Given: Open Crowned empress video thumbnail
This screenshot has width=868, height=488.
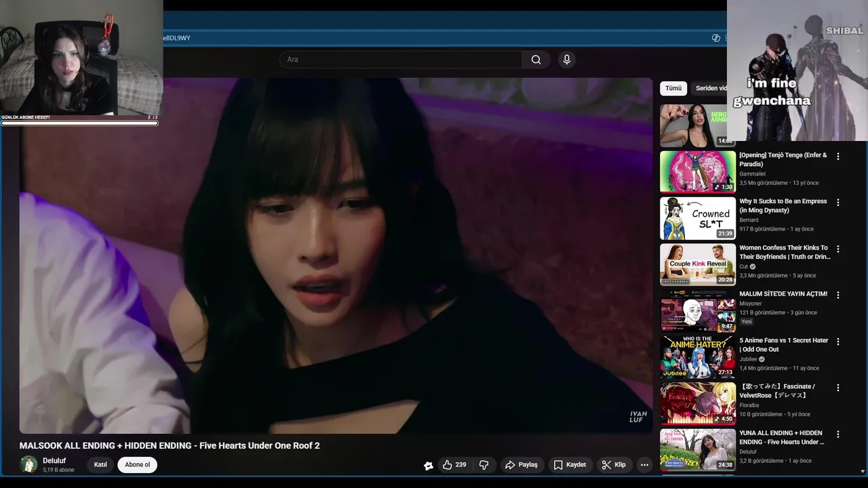Looking at the screenshot, I should pos(698,218).
